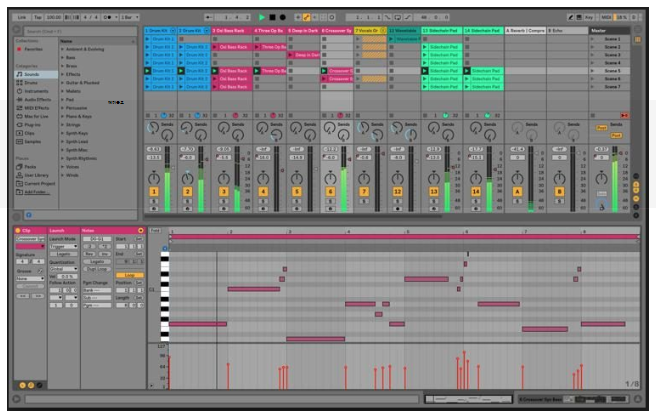Image resolution: width=656 pixels, height=417 pixels.
Task: Click the Stop button in transport
Action: point(273,17)
